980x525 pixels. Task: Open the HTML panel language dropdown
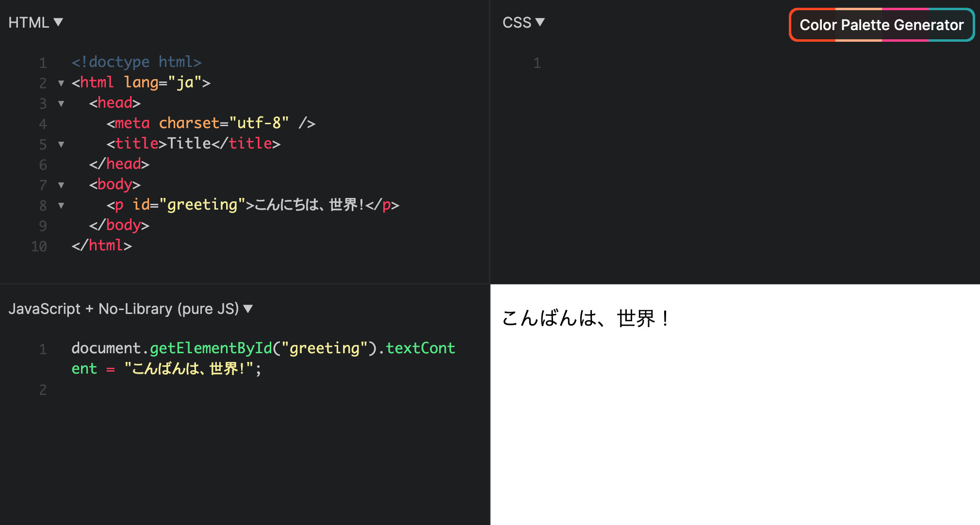tap(58, 22)
